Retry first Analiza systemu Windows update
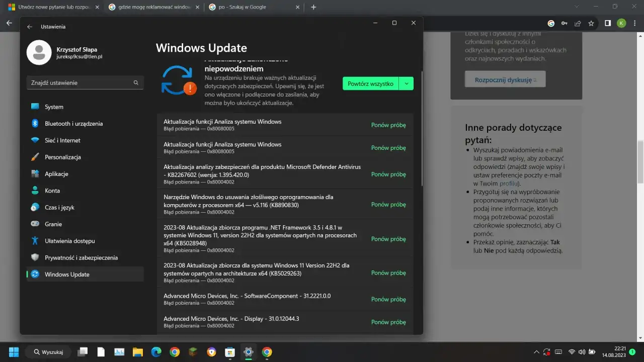 [388, 125]
